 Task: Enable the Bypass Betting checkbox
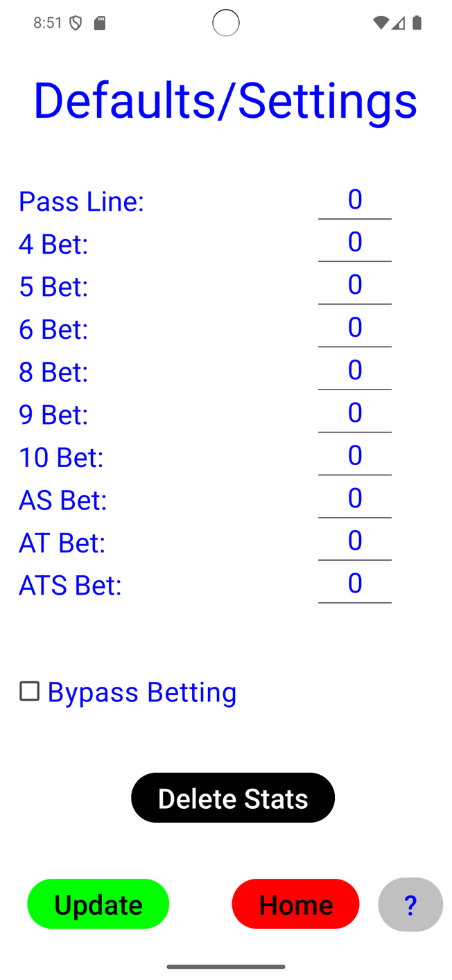(x=29, y=692)
